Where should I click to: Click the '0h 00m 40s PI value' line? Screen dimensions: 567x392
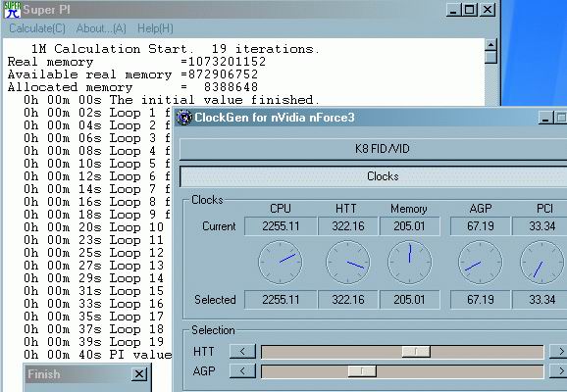(98, 355)
